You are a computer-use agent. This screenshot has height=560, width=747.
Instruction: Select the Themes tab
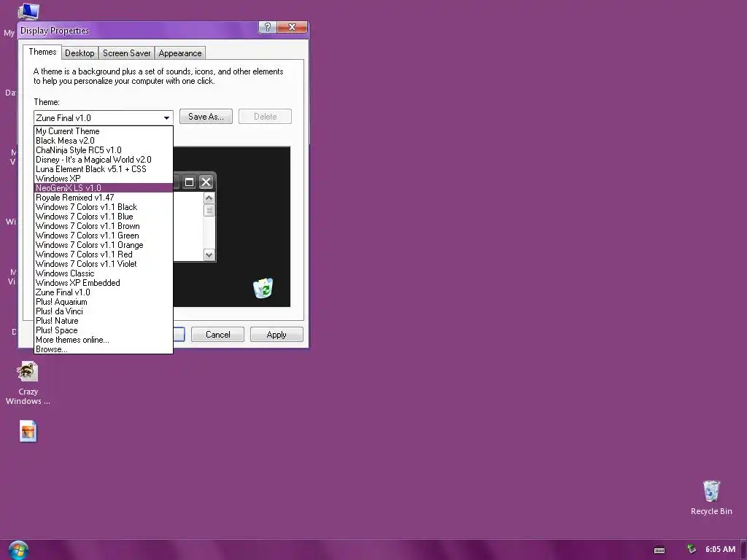42,52
